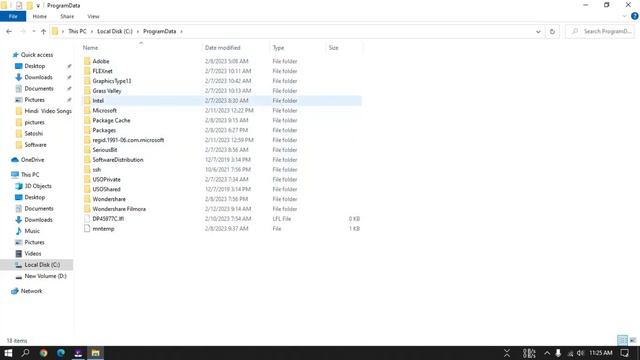
Task: Open Quick access in navigation pane
Action: click(x=37, y=55)
